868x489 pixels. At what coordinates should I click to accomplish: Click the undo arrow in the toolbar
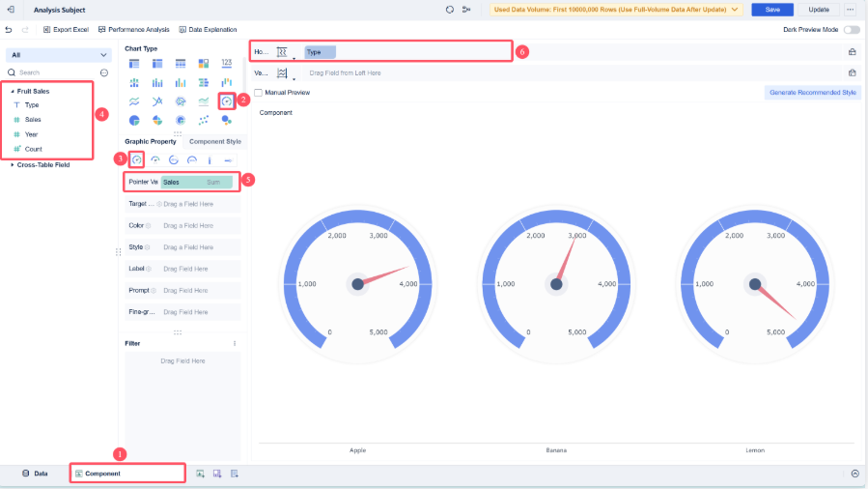(x=10, y=30)
